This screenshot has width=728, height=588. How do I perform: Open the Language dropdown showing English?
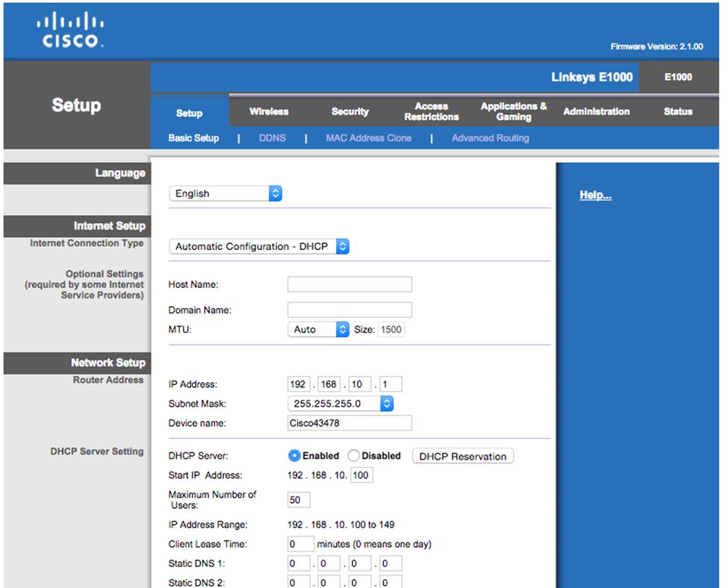225,193
